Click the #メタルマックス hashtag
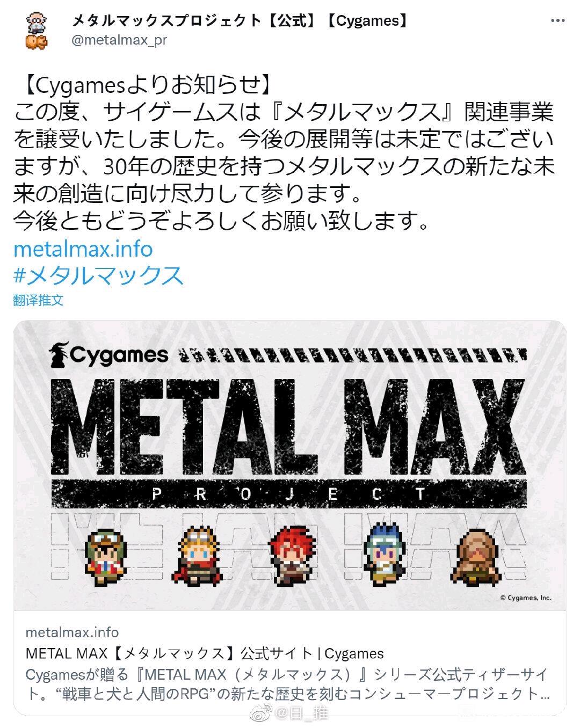 coord(98,275)
